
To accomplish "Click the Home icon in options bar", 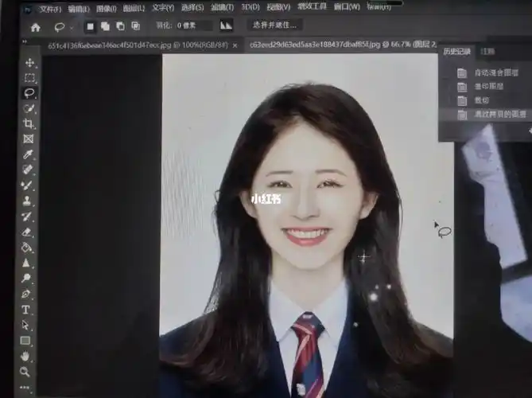I will pyautogui.click(x=36, y=27).
